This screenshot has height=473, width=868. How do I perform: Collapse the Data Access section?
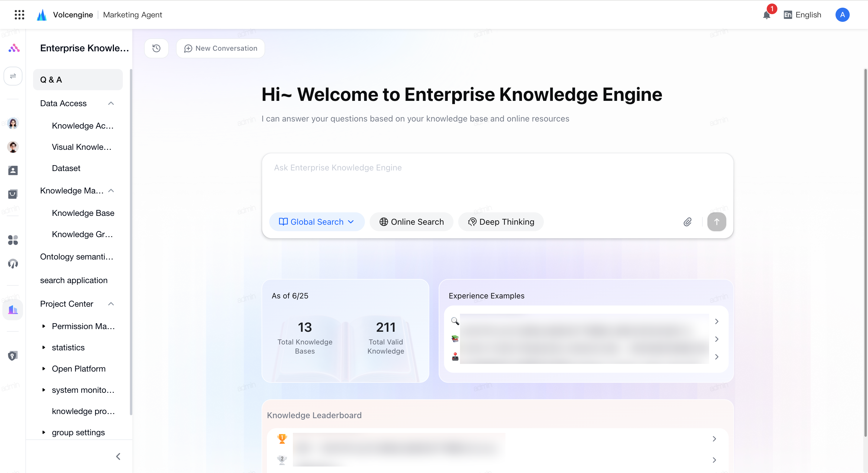[111, 103]
